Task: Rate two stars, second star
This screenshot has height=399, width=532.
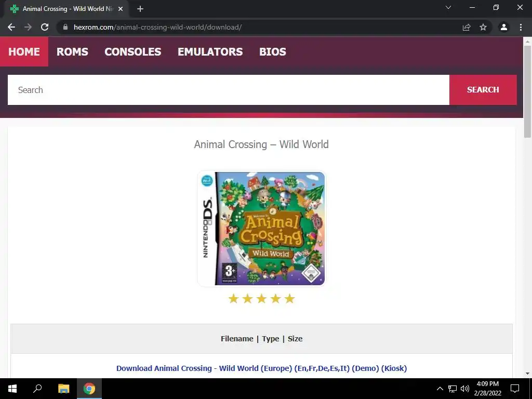Action: 248,299
